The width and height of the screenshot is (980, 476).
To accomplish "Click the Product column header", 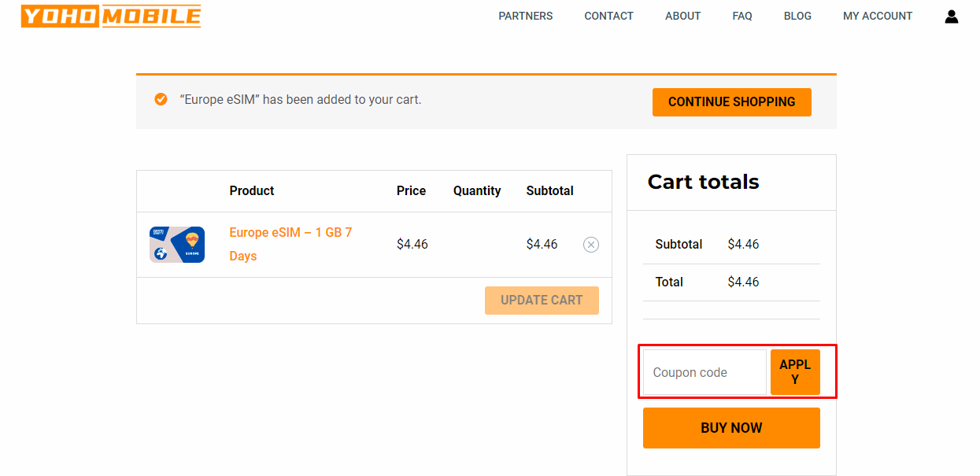I will click(x=252, y=190).
